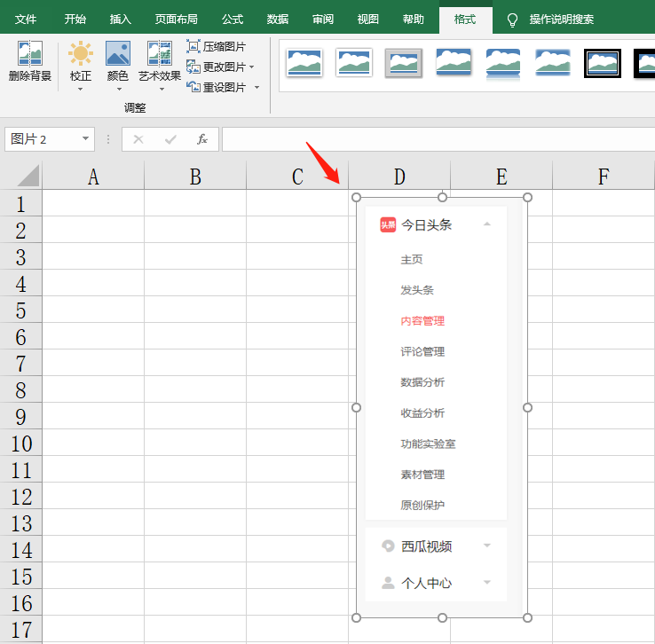Click the lightbulb tell-me icon
The height and width of the screenshot is (644, 655).
pyautogui.click(x=512, y=20)
